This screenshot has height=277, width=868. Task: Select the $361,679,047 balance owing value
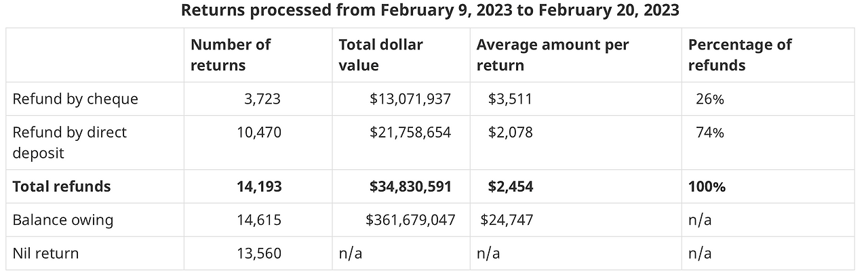pos(410,219)
